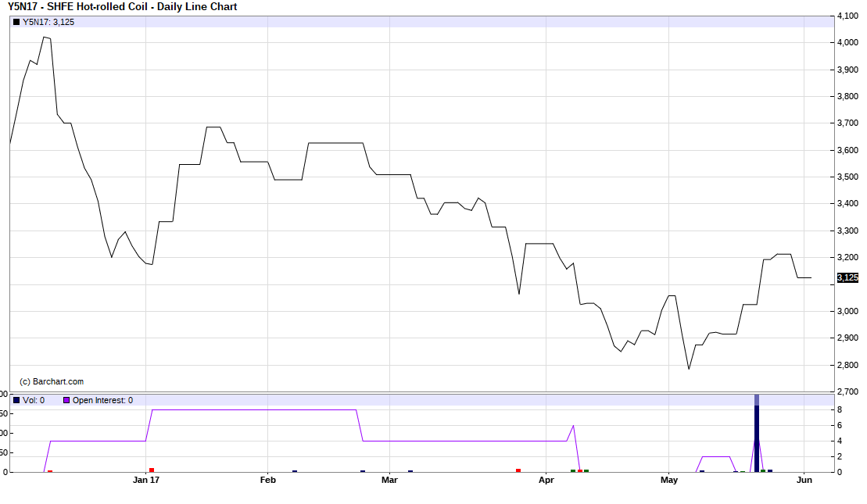This screenshot has width=867, height=504.
Task: Click the navy Vol legend swatch
Action: (x=16, y=400)
